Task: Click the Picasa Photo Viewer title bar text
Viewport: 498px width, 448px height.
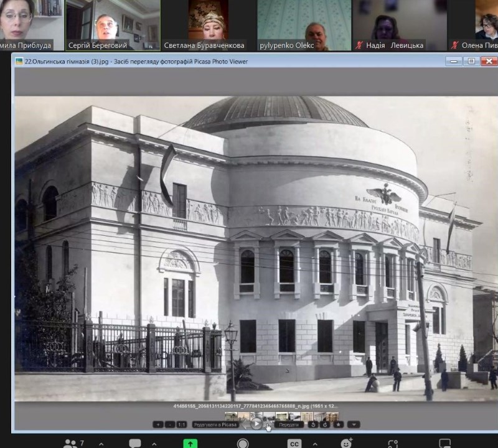Action: click(x=136, y=62)
